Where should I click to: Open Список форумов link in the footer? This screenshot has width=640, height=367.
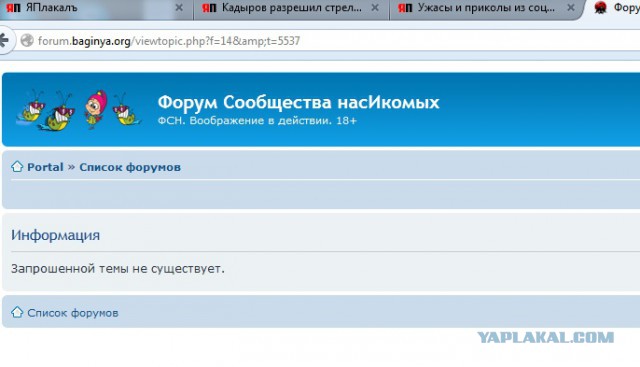(73, 313)
